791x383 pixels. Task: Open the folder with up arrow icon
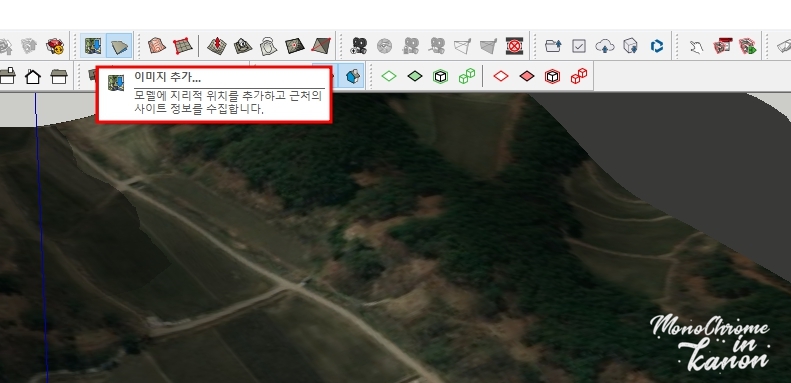coord(553,46)
